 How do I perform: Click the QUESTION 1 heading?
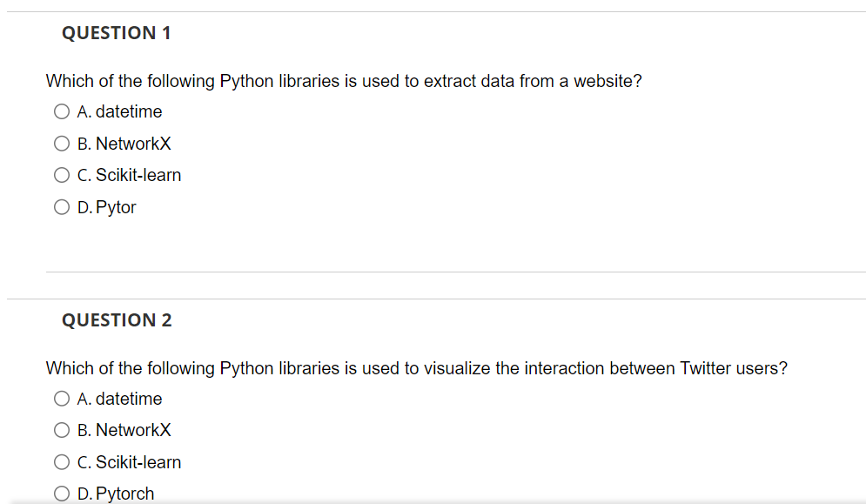(x=117, y=33)
